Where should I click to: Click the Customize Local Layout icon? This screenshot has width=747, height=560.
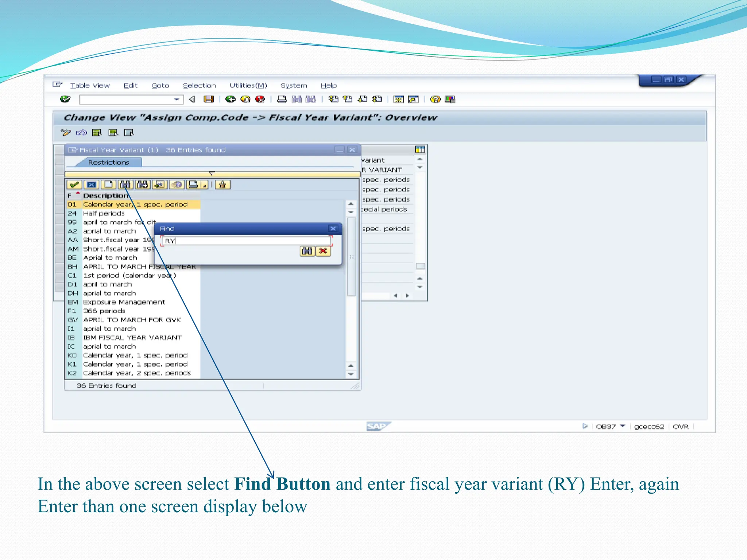coord(450,99)
